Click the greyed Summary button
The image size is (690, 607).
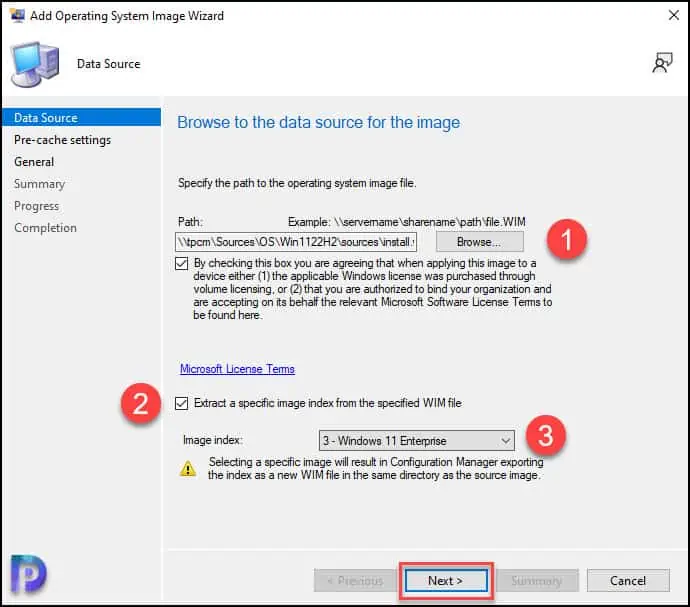pyautogui.click(x=537, y=581)
